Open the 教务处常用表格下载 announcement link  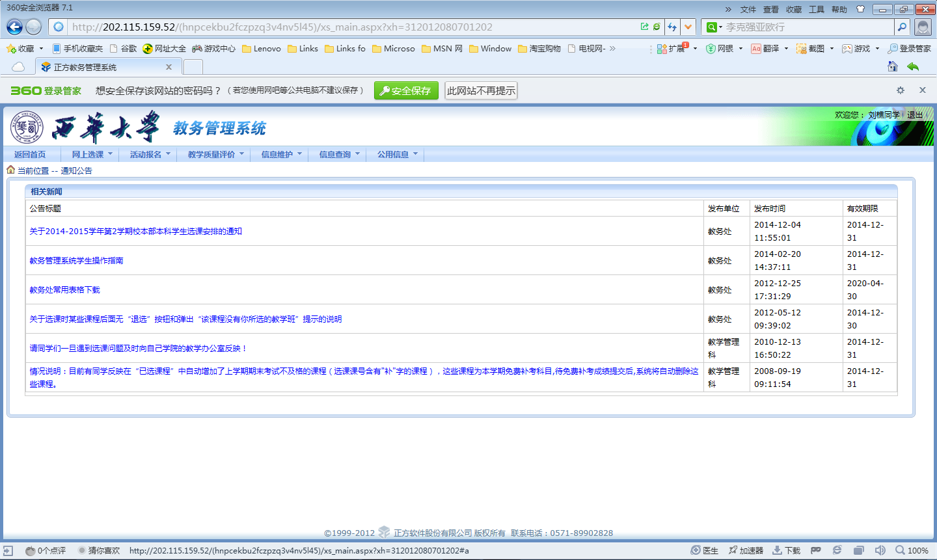tap(64, 289)
